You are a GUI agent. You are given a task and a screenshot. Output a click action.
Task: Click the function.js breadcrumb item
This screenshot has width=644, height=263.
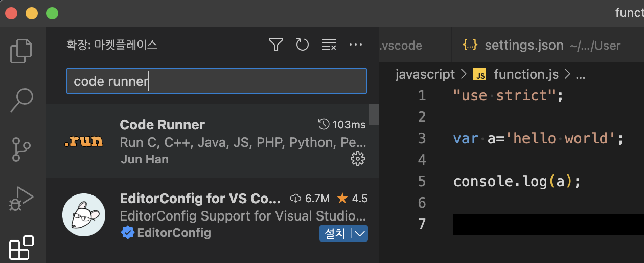(526, 75)
